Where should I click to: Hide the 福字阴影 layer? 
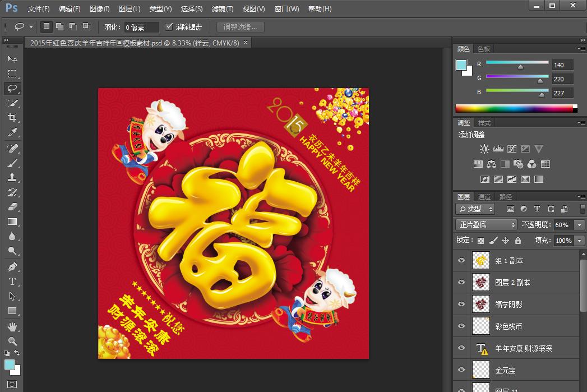click(461, 305)
